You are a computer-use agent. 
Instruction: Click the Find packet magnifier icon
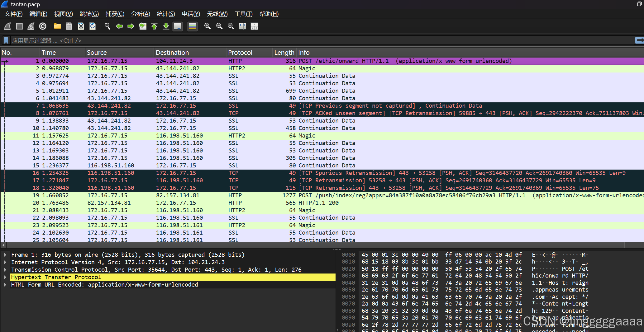(x=107, y=26)
